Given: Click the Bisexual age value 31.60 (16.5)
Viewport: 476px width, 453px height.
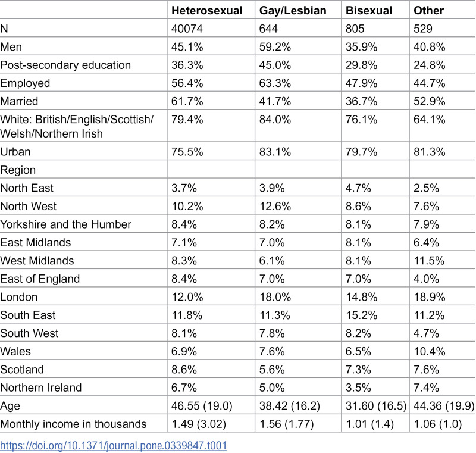Looking at the screenshot, I should (x=376, y=405).
